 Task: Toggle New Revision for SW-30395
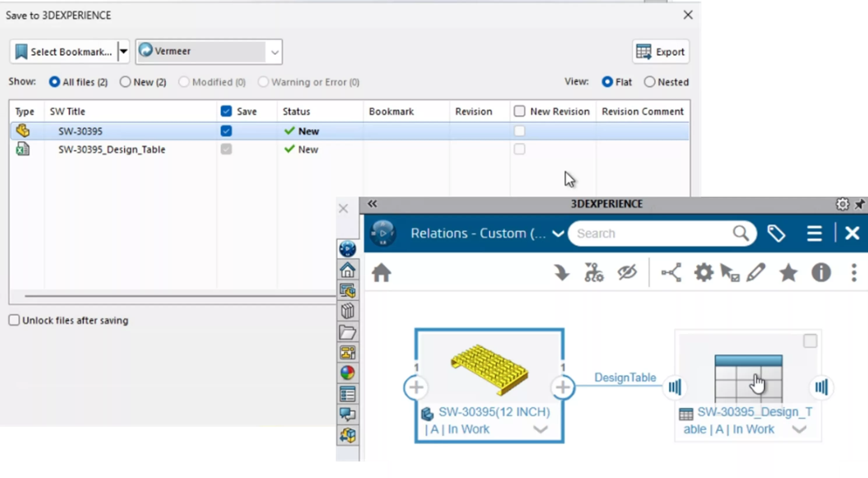(519, 131)
